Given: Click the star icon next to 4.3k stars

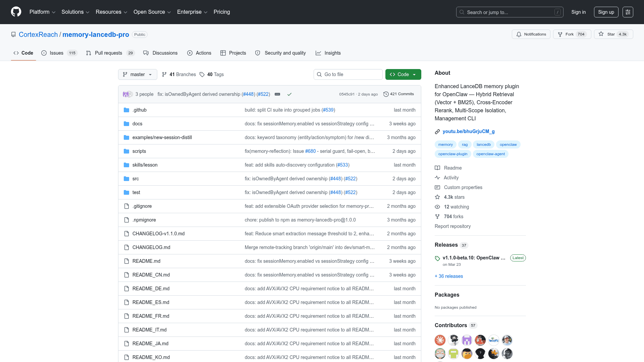Looking at the screenshot, I should tap(437, 197).
